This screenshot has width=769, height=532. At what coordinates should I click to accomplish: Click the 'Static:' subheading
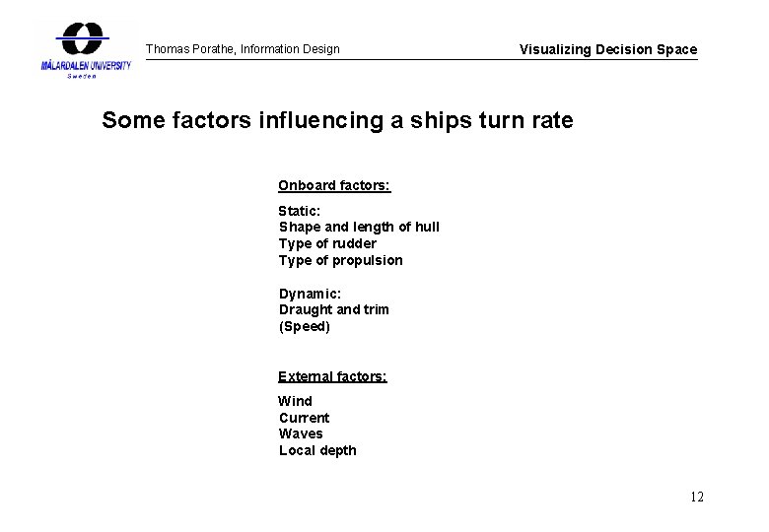[300, 211]
